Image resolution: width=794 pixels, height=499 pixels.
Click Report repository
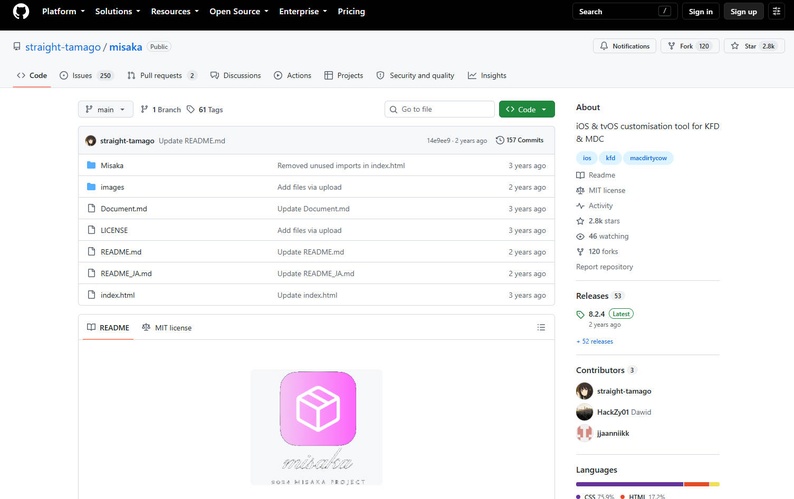point(604,267)
